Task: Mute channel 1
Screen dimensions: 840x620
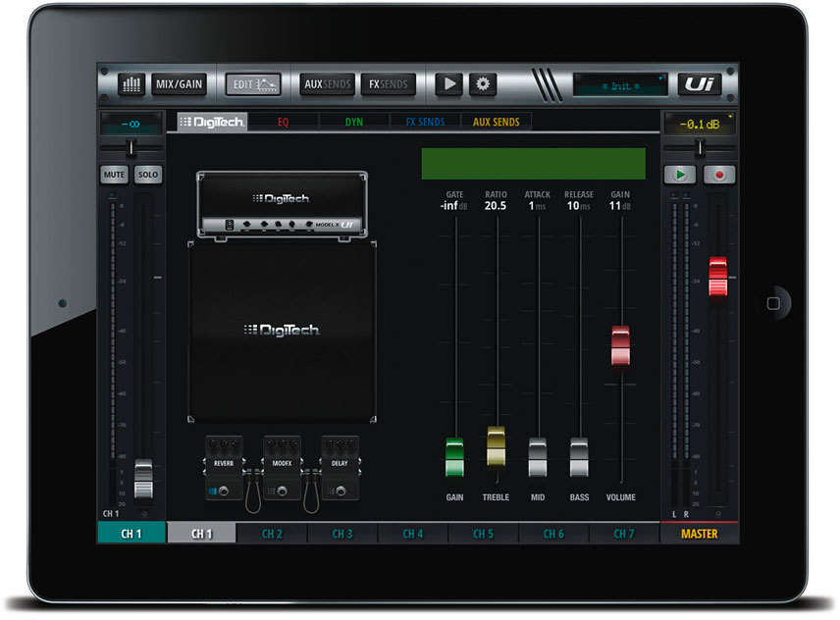Action: pos(115,175)
